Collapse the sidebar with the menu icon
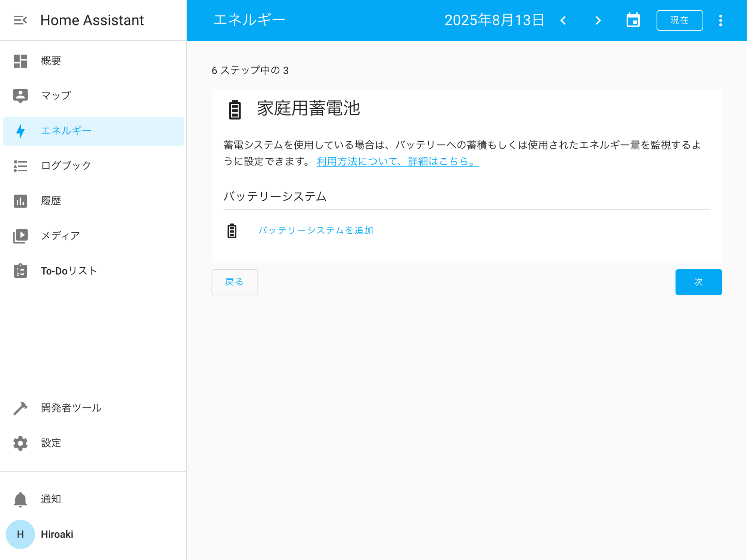The width and height of the screenshot is (747, 560). point(20,20)
